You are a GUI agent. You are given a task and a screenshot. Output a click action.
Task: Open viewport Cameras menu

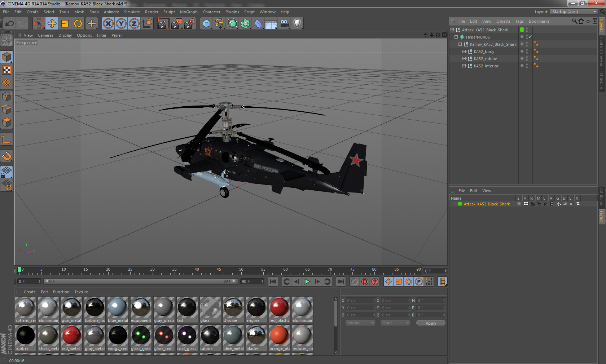click(45, 35)
